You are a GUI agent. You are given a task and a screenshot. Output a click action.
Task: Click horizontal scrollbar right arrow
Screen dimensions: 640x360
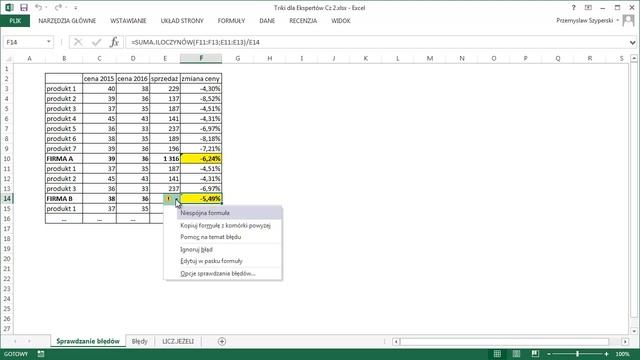click(625, 342)
